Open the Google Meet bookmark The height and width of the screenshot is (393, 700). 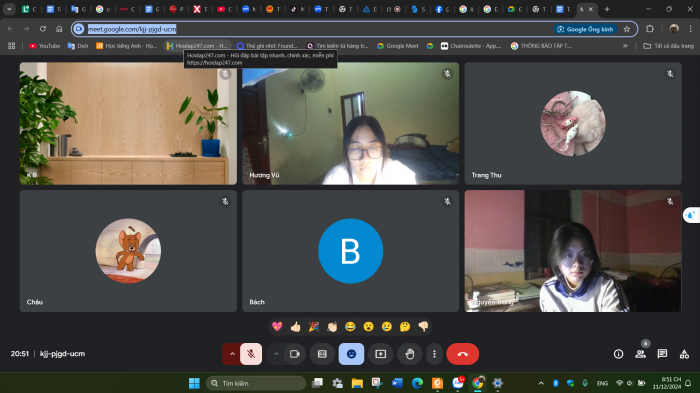point(398,46)
